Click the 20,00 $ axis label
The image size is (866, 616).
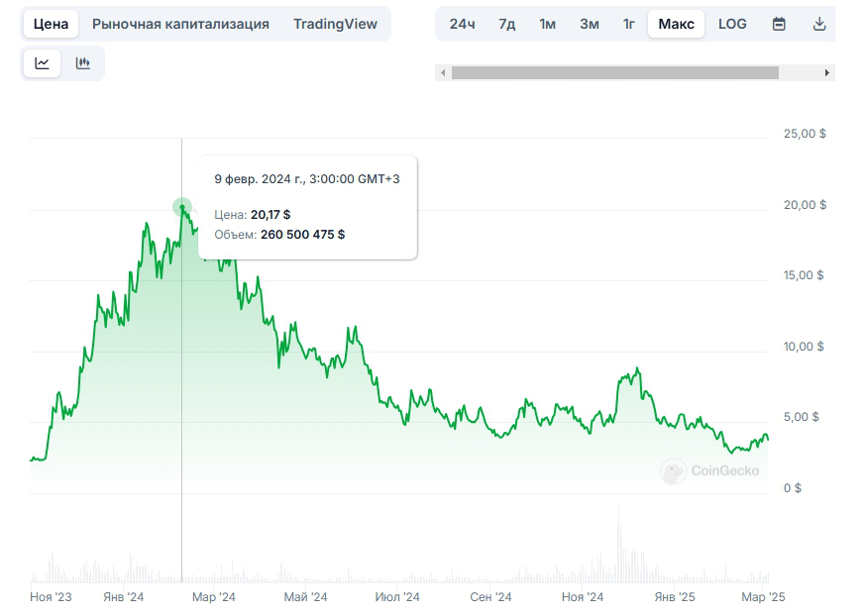(805, 205)
